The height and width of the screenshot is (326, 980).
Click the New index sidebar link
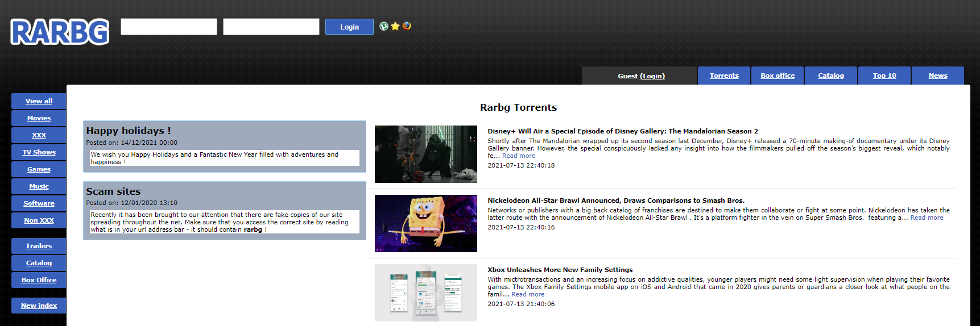click(39, 306)
